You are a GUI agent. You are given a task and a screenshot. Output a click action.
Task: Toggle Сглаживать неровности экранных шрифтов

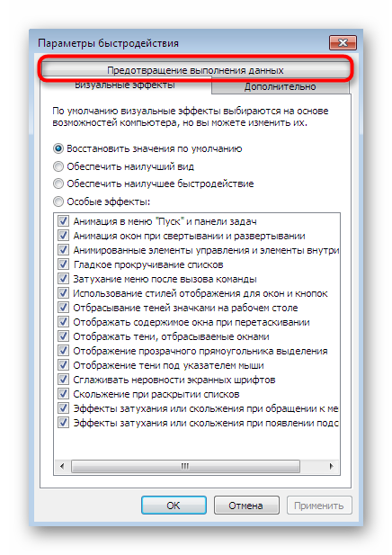pyautogui.click(x=63, y=379)
